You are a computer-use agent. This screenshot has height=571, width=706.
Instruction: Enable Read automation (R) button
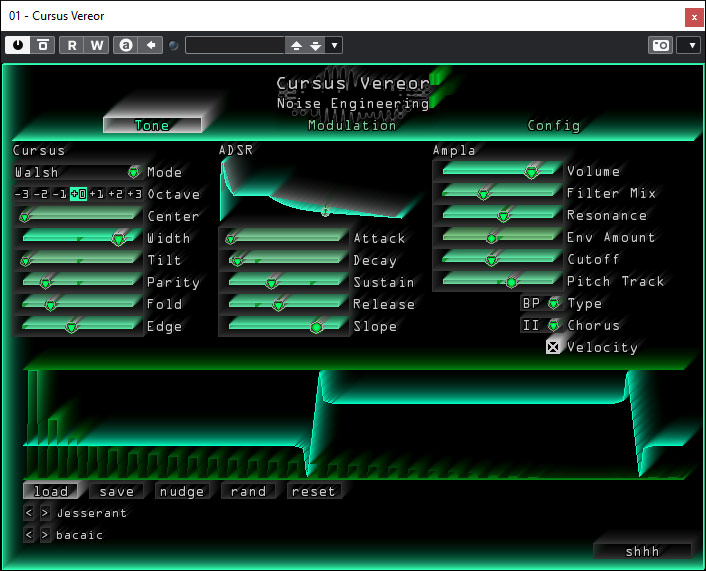point(73,45)
